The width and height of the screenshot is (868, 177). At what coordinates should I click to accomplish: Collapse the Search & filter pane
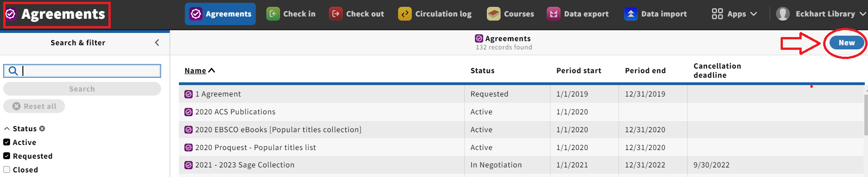click(157, 43)
